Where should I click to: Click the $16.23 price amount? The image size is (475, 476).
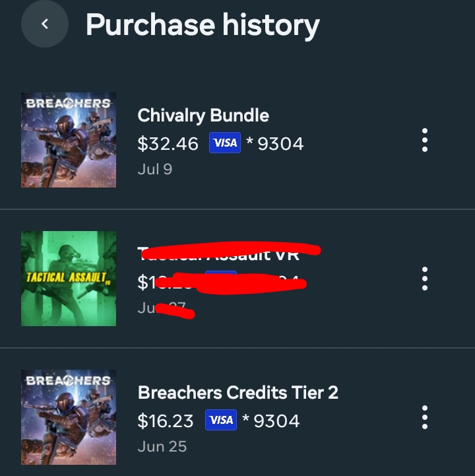pyautogui.click(x=166, y=421)
